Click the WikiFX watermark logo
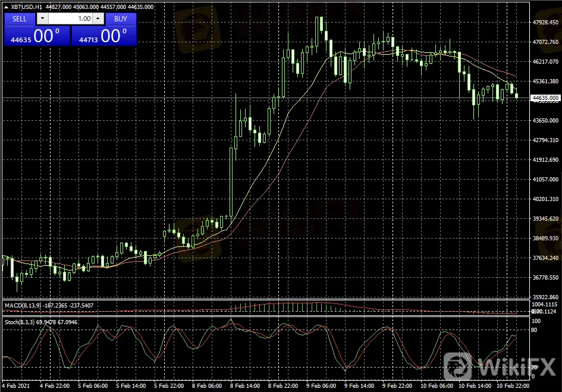The width and height of the screenshot is (562, 392). coord(500,364)
